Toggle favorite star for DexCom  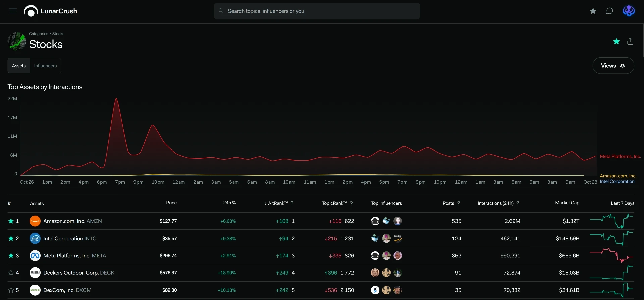point(11,290)
